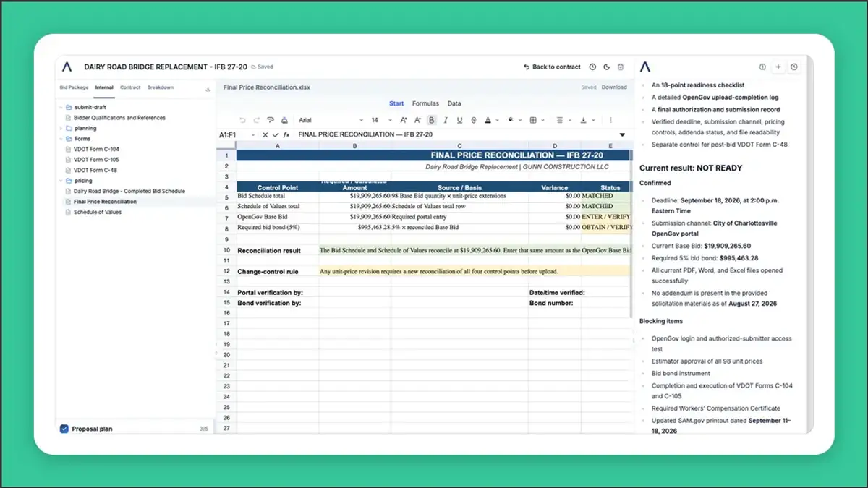868x488 pixels.
Task: Click the info icon in assistant panel
Action: pyautogui.click(x=762, y=67)
